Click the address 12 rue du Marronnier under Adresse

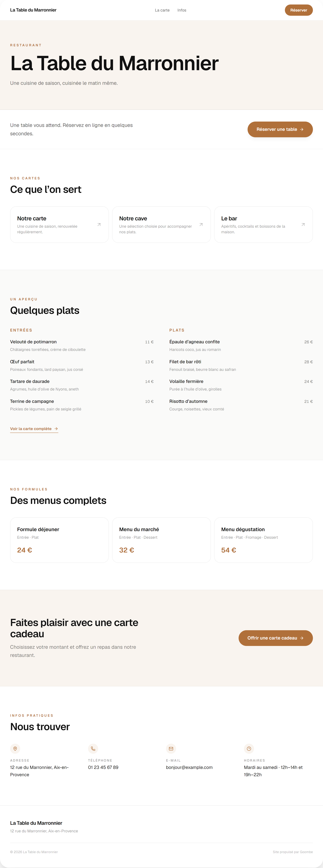point(39,771)
